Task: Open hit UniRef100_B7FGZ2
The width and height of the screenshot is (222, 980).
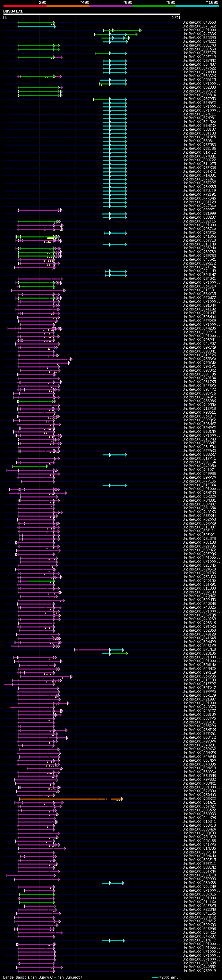Action: click(199, 26)
